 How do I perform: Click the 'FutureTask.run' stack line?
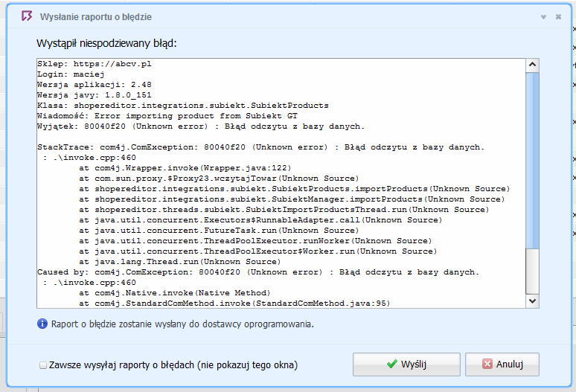pyautogui.click(x=219, y=231)
